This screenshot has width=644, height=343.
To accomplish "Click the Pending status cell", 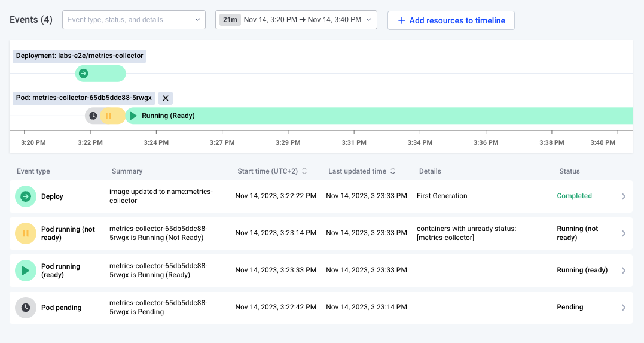I will [570, 307].
